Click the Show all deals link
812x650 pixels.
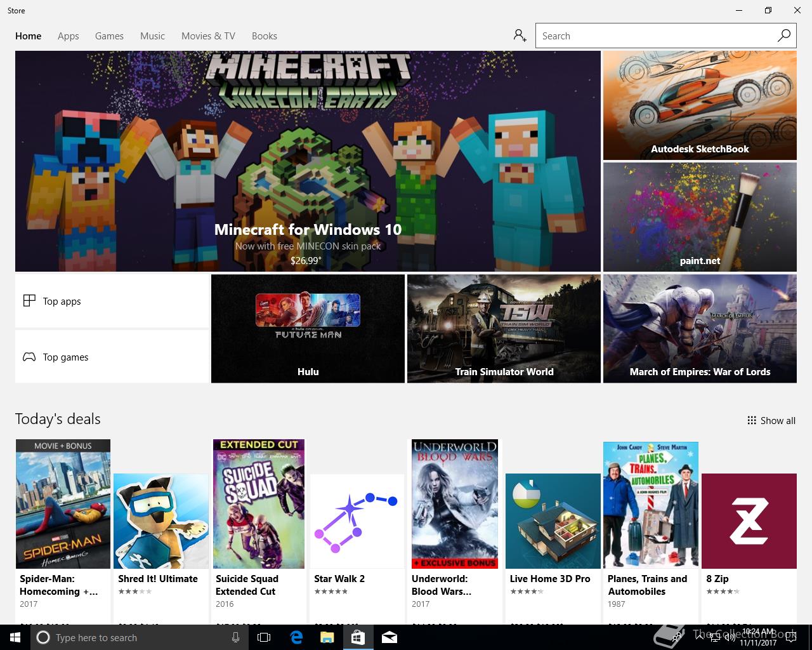[771, 420]
